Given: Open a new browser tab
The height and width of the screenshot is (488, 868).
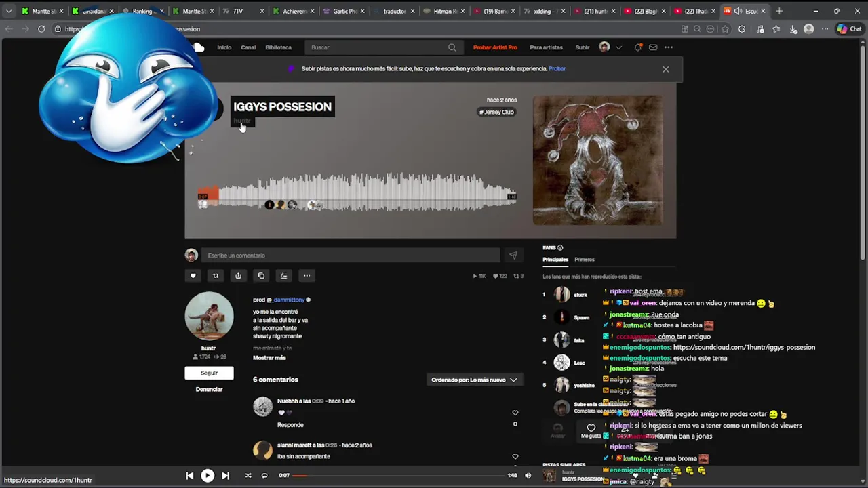Looking at the screenshot, I should click(779, 11).
